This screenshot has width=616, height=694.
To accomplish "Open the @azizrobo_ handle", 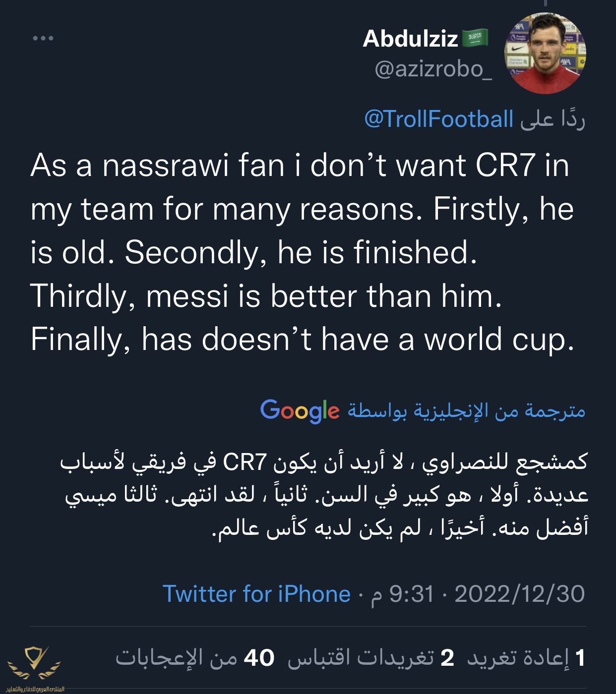I will tap(433, 69).
